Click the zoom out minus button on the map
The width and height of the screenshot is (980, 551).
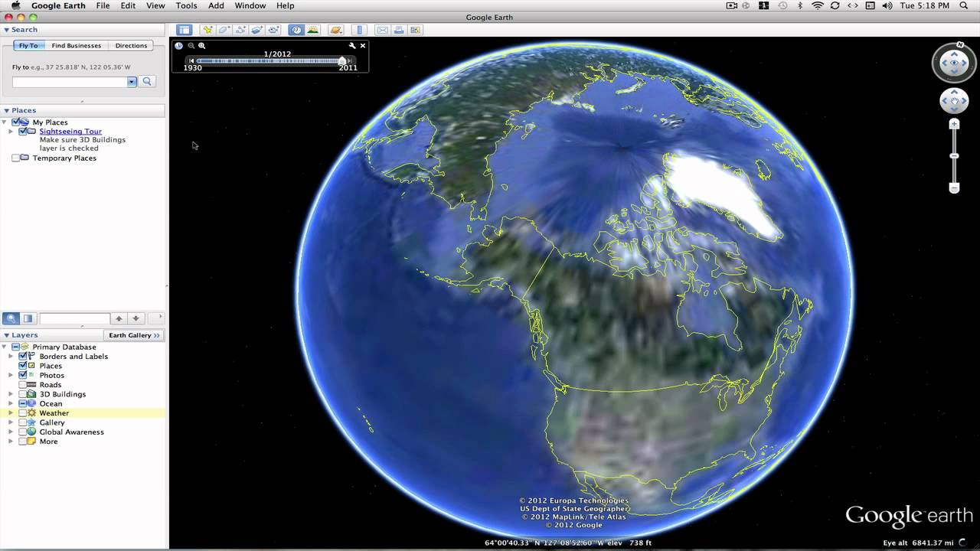[x=954, y=187]
